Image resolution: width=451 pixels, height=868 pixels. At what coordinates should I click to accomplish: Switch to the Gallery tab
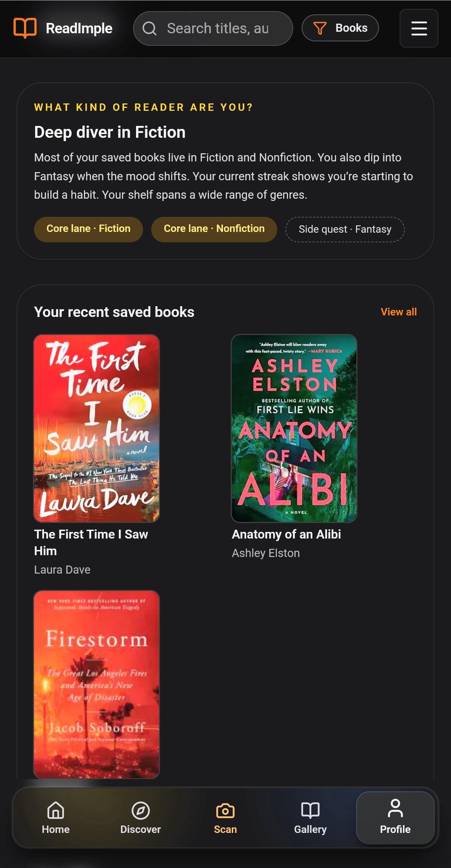(311, 818)
